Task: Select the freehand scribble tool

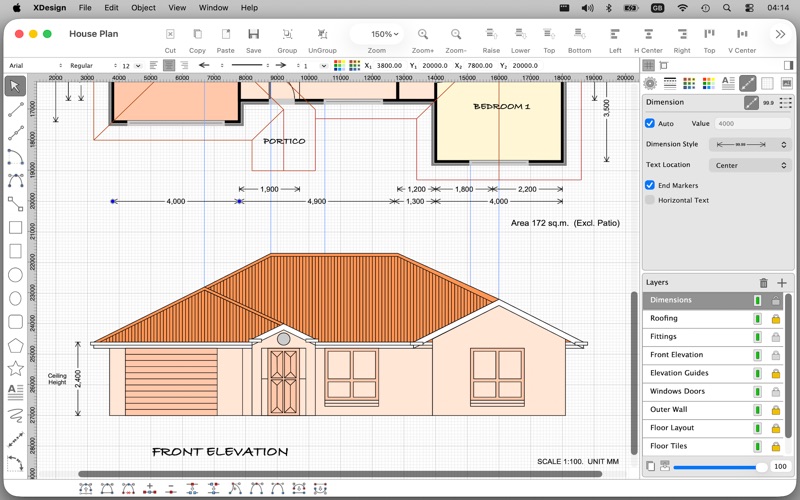Action: (15, 415)
